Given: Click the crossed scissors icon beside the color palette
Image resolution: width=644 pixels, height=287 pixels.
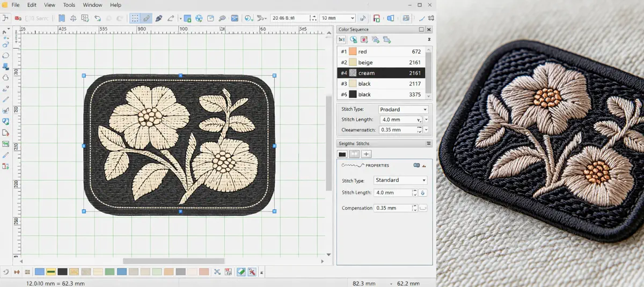Looking at the screenshot, I should pos(217,272).
